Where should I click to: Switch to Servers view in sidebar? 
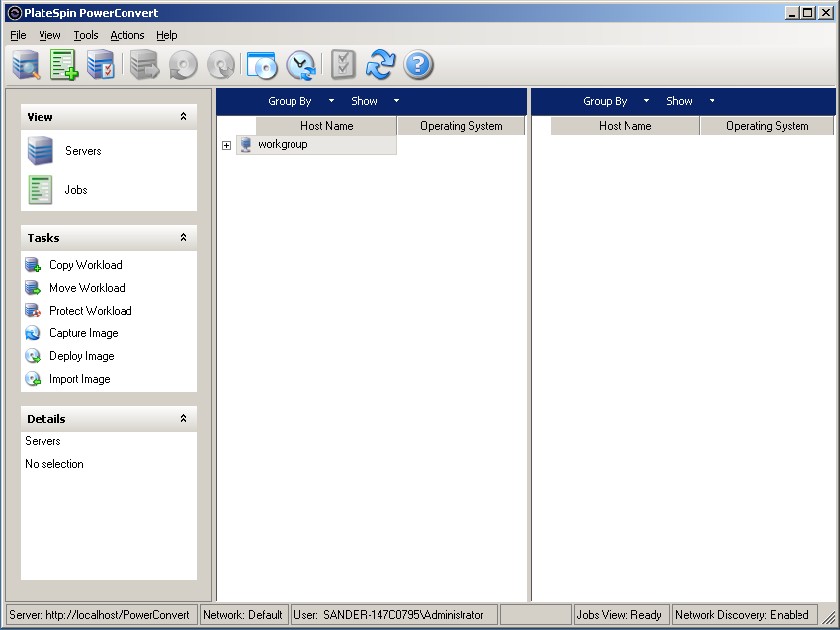point(82,151)
